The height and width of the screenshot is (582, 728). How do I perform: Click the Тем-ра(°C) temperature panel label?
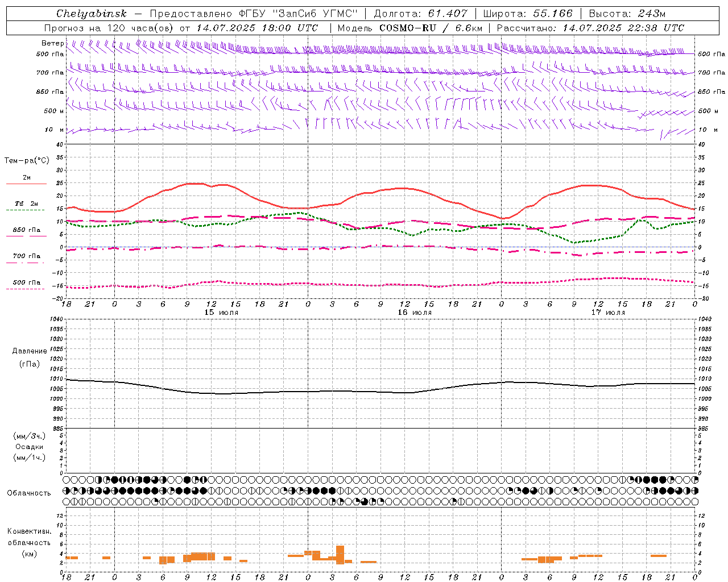click(x=27, y=161)
